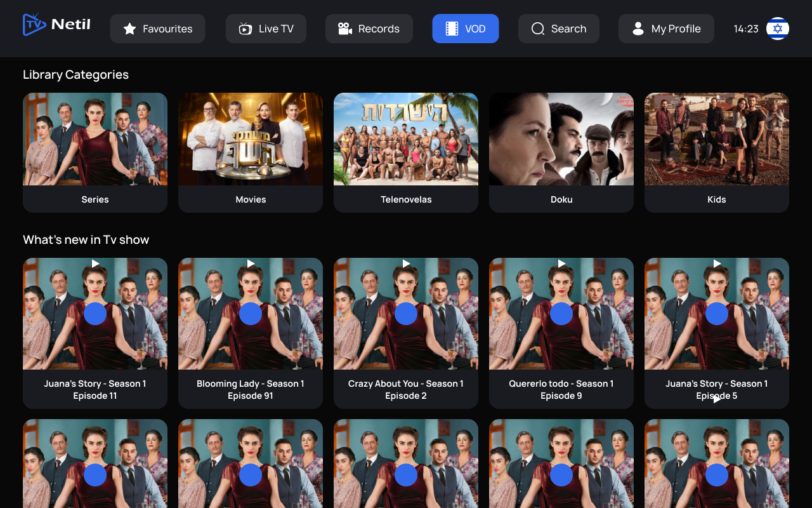Browse the Kids category
The width and height of the screenshot is (812, 508).
(717, 152)
